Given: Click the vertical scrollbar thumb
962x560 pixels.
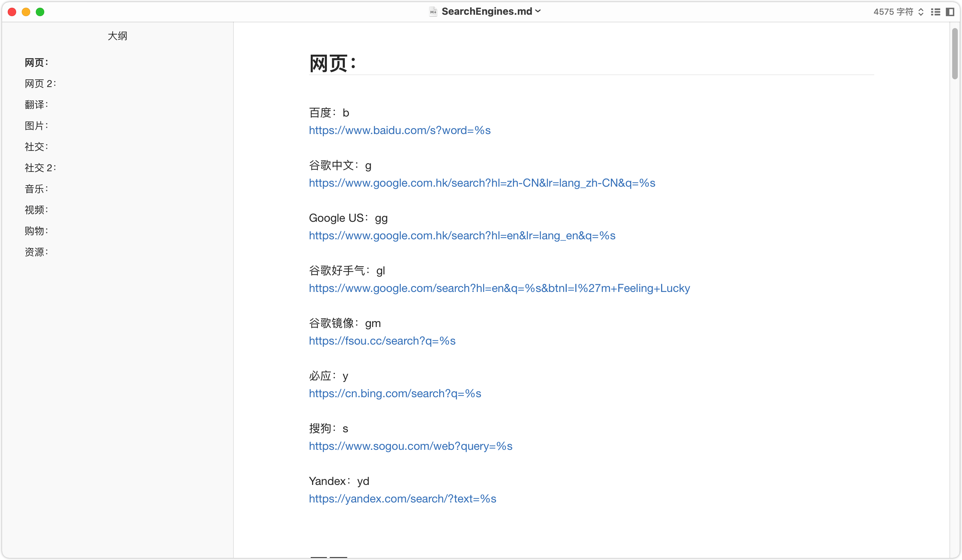Looking at the screenshot, I should pos(954,53).
